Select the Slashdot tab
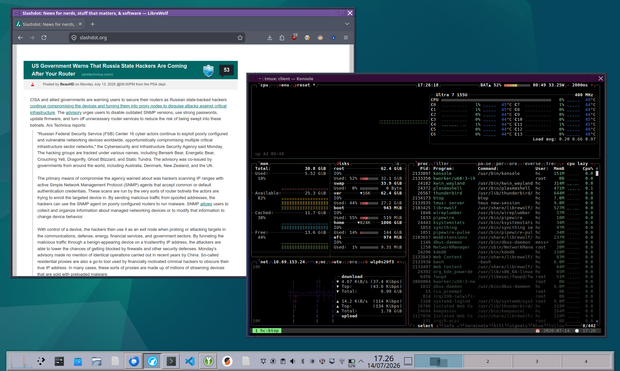 [x=49, y=24]
